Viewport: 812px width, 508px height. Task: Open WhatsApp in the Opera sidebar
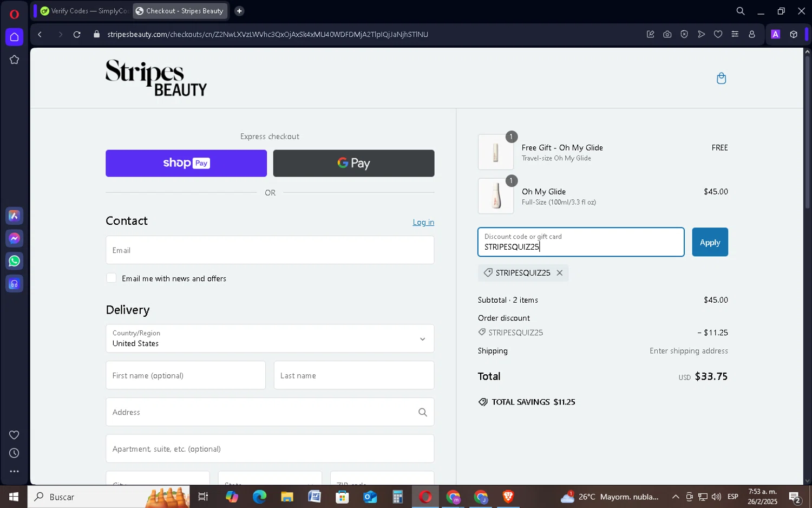[15, 261]
